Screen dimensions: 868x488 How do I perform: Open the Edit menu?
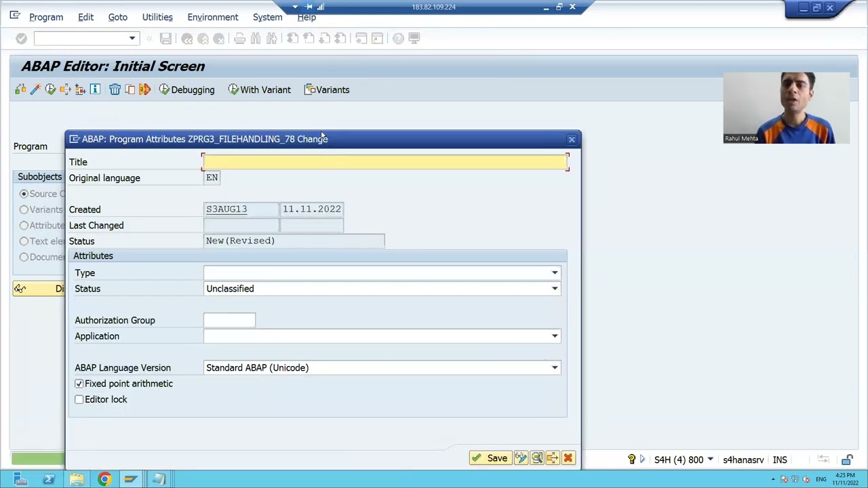85,17
